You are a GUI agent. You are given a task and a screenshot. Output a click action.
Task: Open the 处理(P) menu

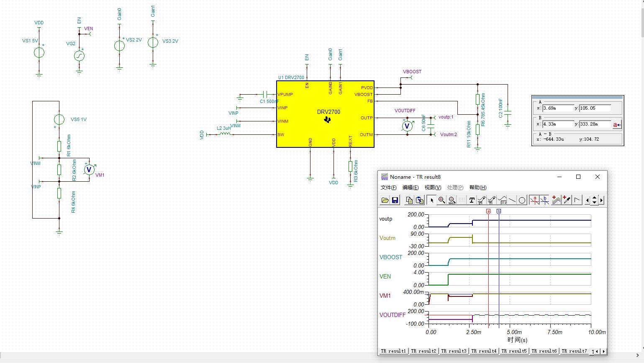pos(455,188)
